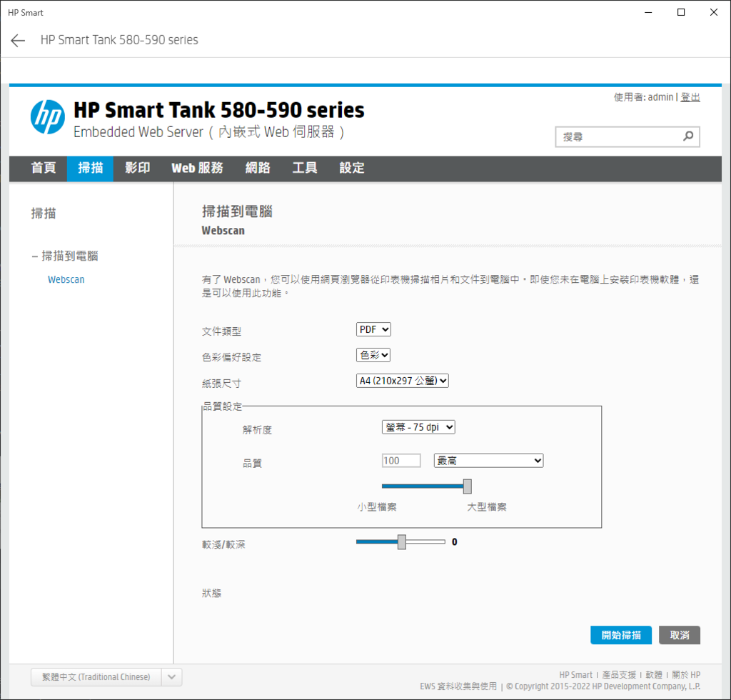Click the language selector chevron arrow

(x=171, y=676)
